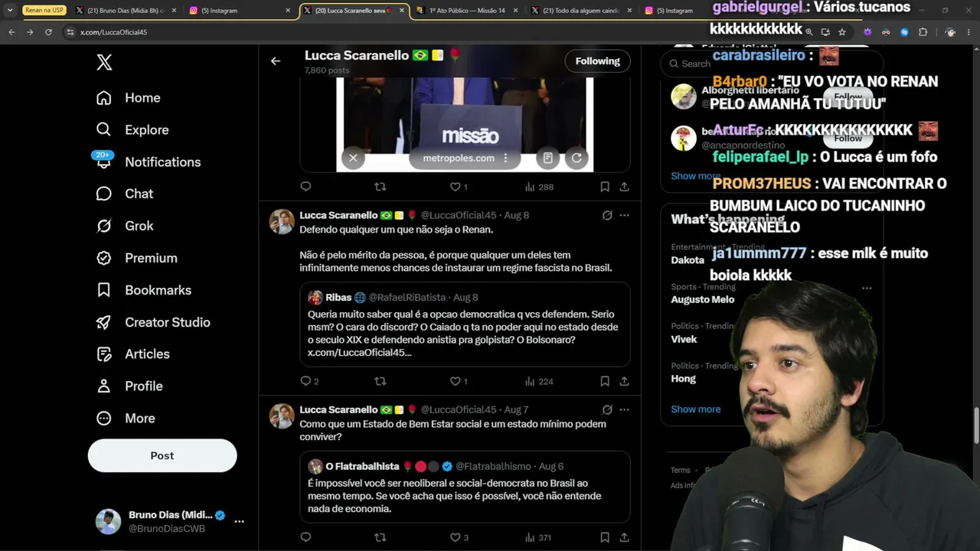Open the Explore page

pos(132,130)
